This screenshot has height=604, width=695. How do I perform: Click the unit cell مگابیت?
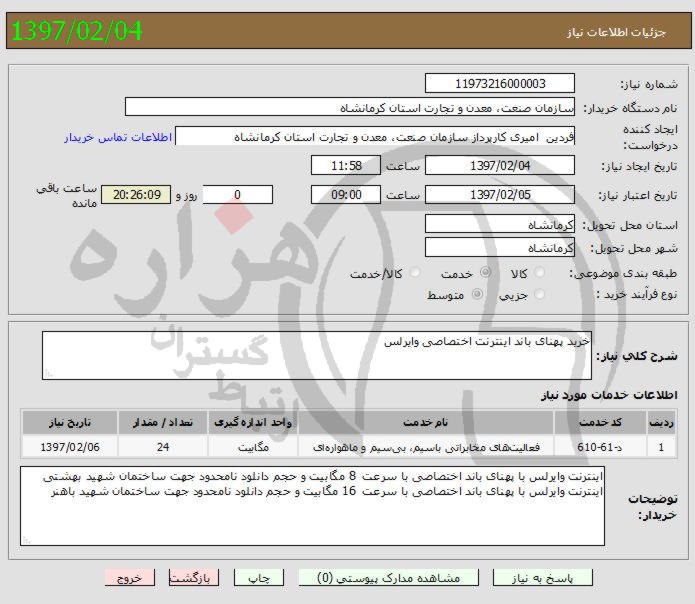pos(253,447)
